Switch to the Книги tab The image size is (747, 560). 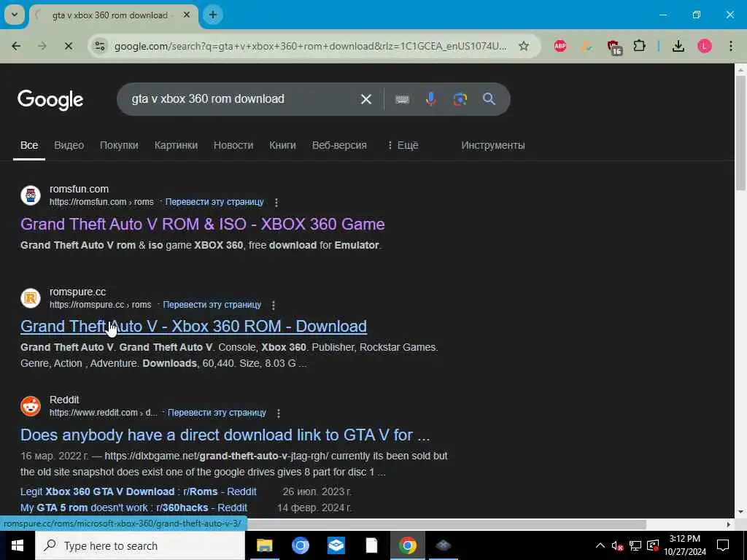[282, 145]
